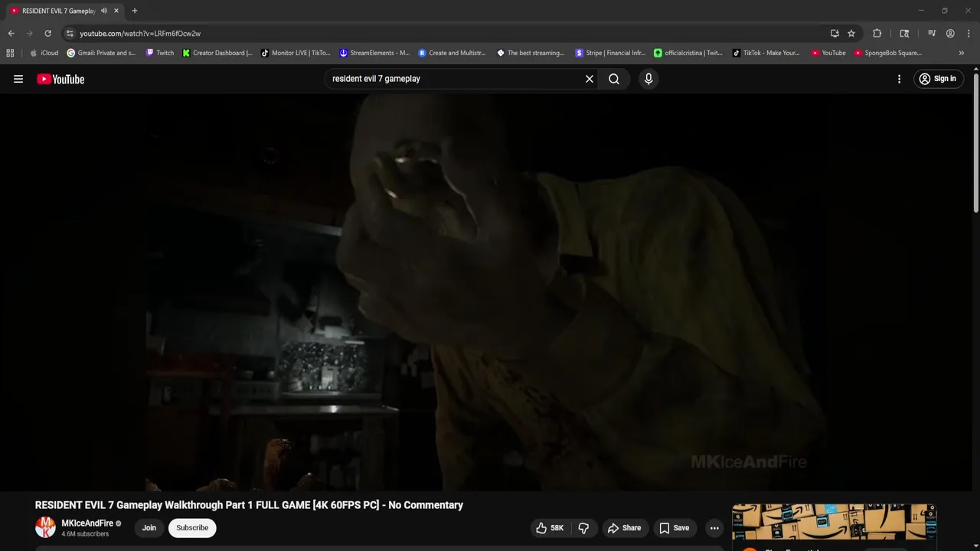Open The best streaming bookmark
The image size is (980, 551).
click(x=531, y=53)
